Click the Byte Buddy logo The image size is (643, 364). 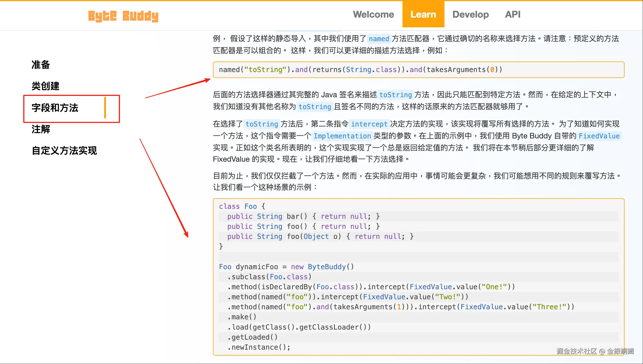[x=123, y=16]
